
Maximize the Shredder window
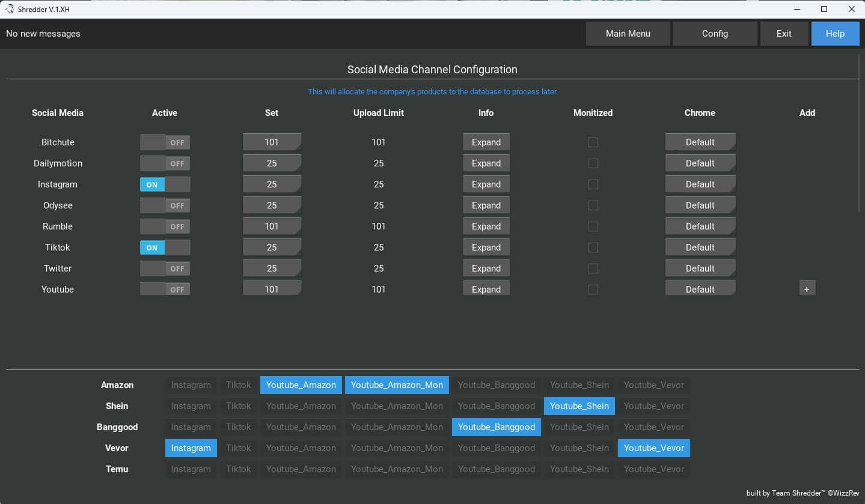coord(824,9)
